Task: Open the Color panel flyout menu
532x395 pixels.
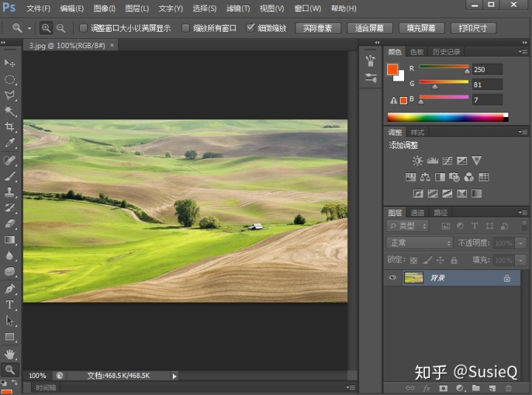Action: (x=523, y=52)
